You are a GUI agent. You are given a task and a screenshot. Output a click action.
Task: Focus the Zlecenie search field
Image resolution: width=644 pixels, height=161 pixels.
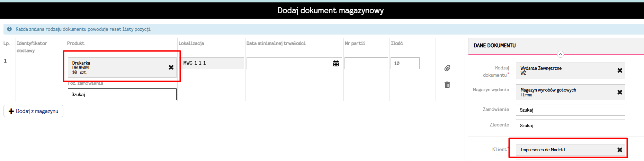(x=570, y=125)
